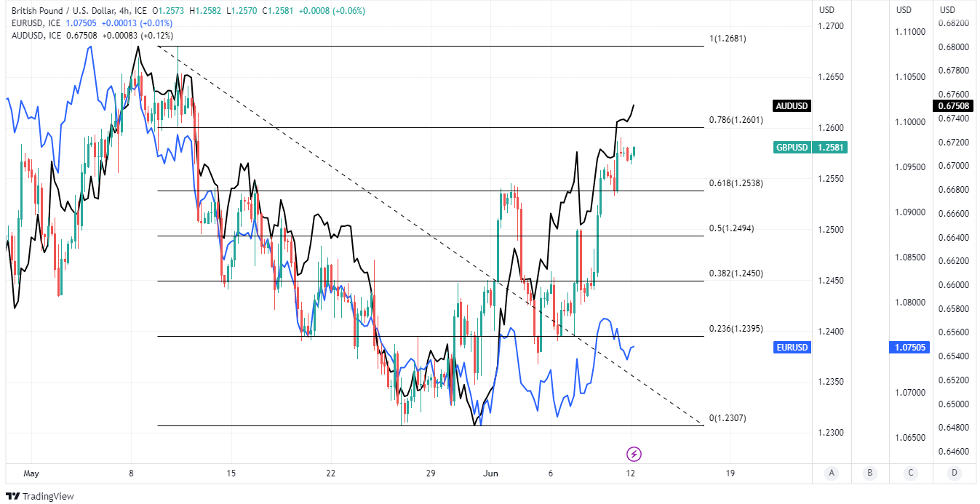Click the blue EURUSD series label
Image resolution: width=980 pixels, height=504 pixels.
click(792, 348)
